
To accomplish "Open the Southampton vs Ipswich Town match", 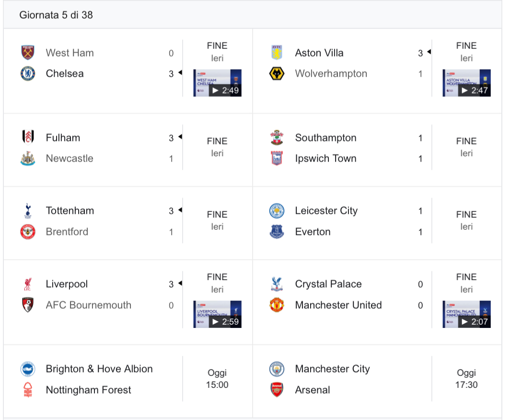I will pyautogui.click(x=377, y=150).
